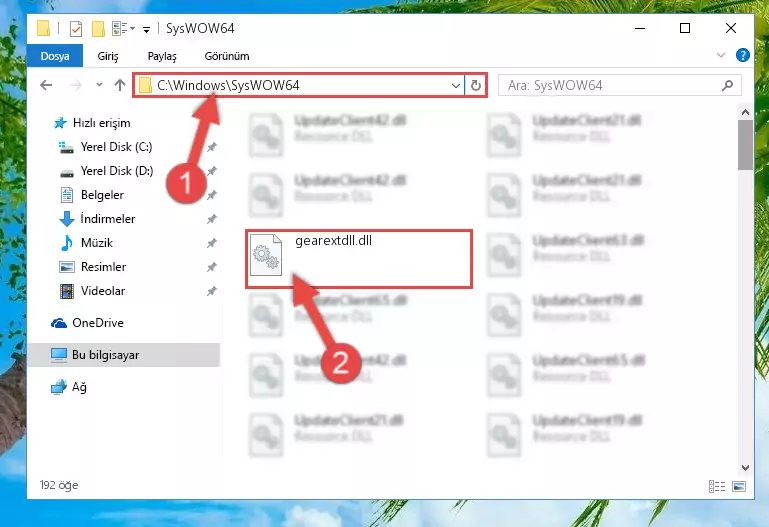
Task: Click the Back navigation arrow
Action: pos(46,85)
